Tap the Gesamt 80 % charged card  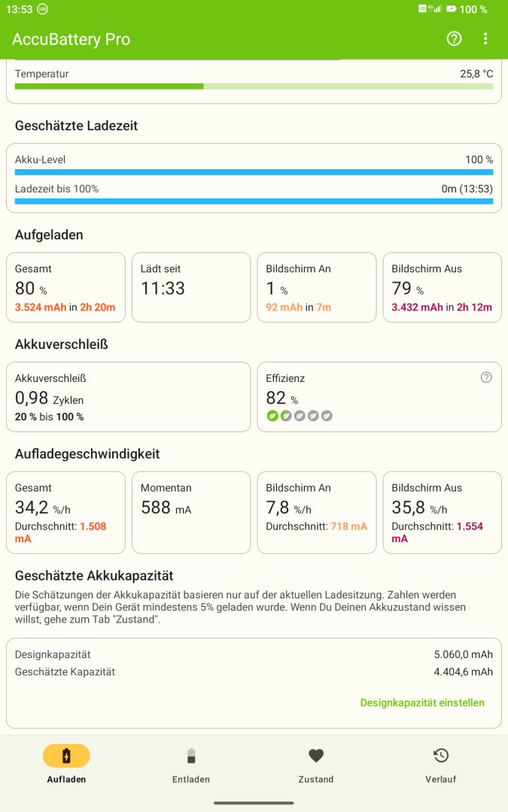point(65,287)
